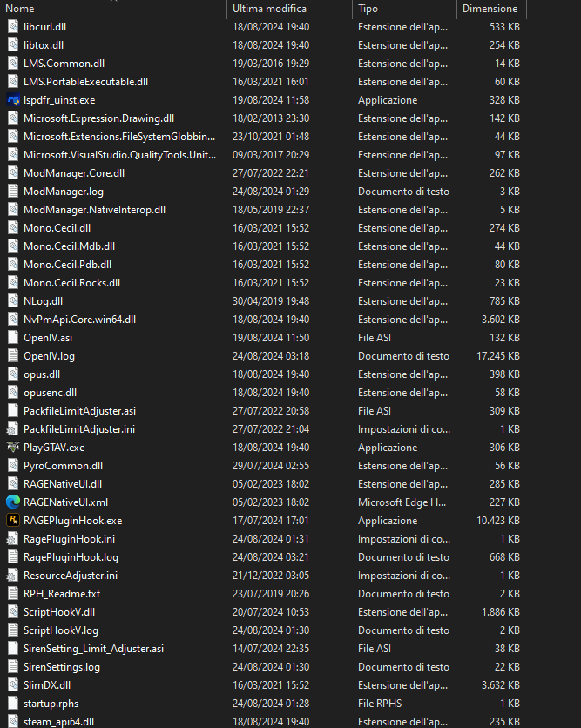The image size is (581, 728).
Task: Sort by the Tipo column header
Action: tap(368, 9)
